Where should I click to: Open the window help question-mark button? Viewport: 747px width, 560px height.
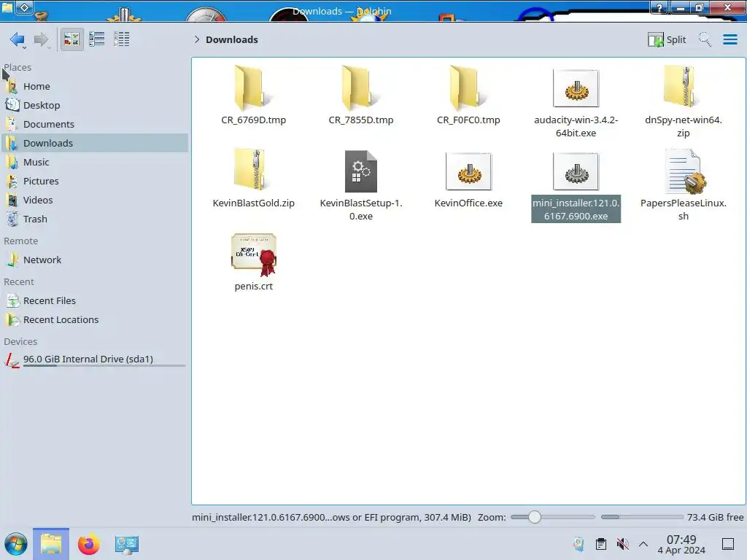[659, 7]
